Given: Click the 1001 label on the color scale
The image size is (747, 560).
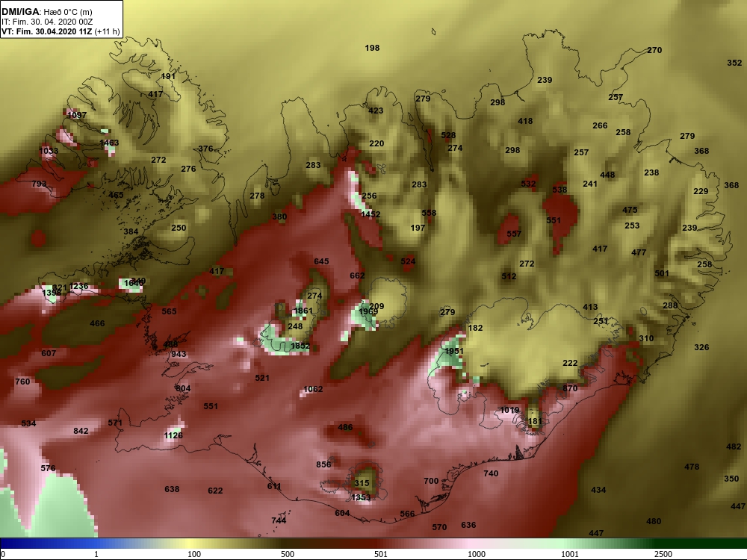Looking at the screenshot, I should tap(570, 554).
